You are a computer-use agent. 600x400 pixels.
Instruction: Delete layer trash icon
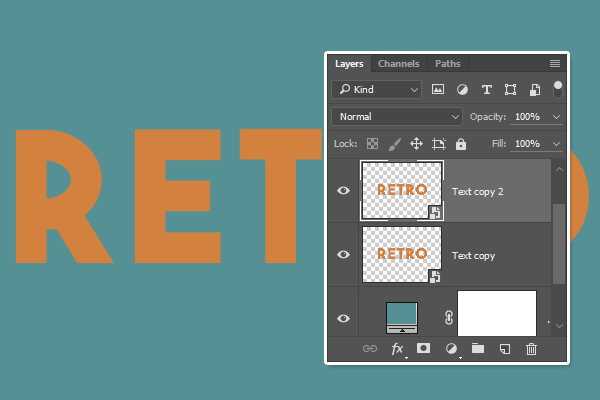(x=531, y=349)
